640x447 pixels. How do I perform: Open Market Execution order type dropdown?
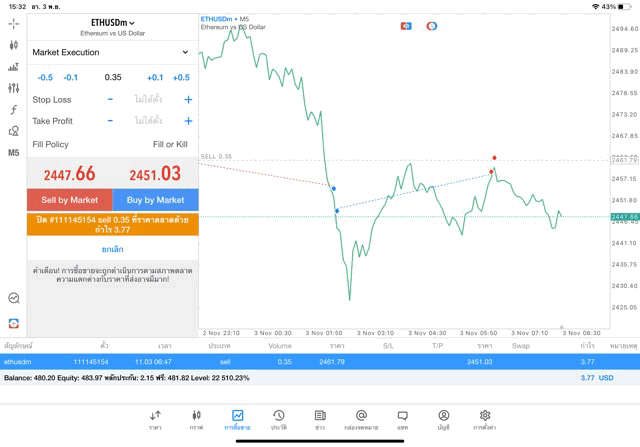111,52
